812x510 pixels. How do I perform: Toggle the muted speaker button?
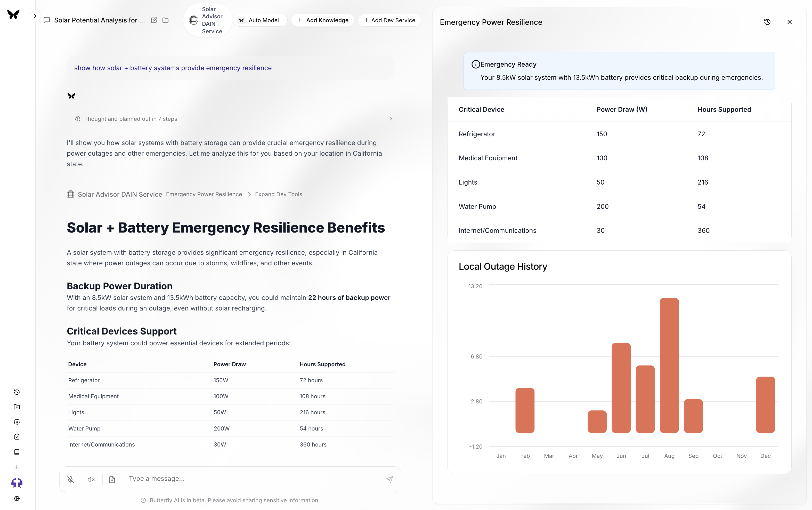[91, 479]
